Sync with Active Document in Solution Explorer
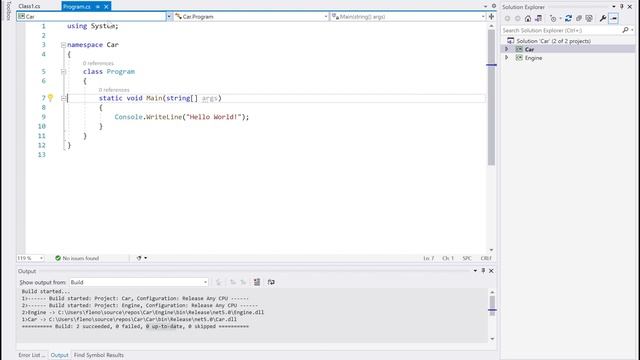640x360 pixels. click(568, 18)
